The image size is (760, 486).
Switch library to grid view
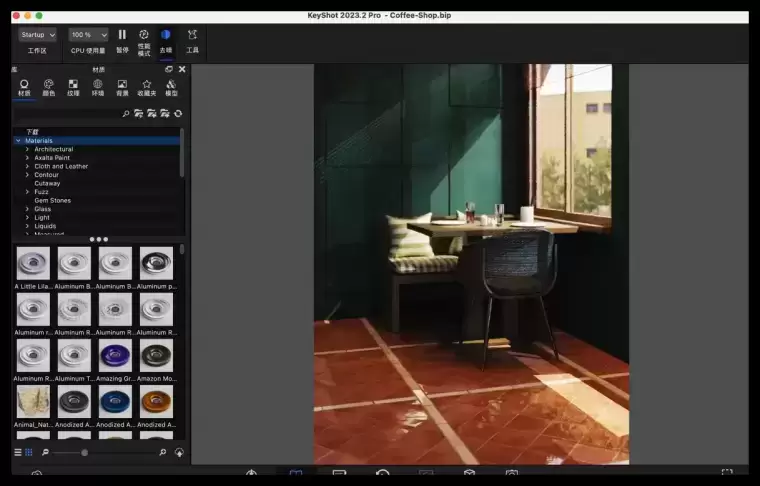pyautogui.click(x=29, y=452)
